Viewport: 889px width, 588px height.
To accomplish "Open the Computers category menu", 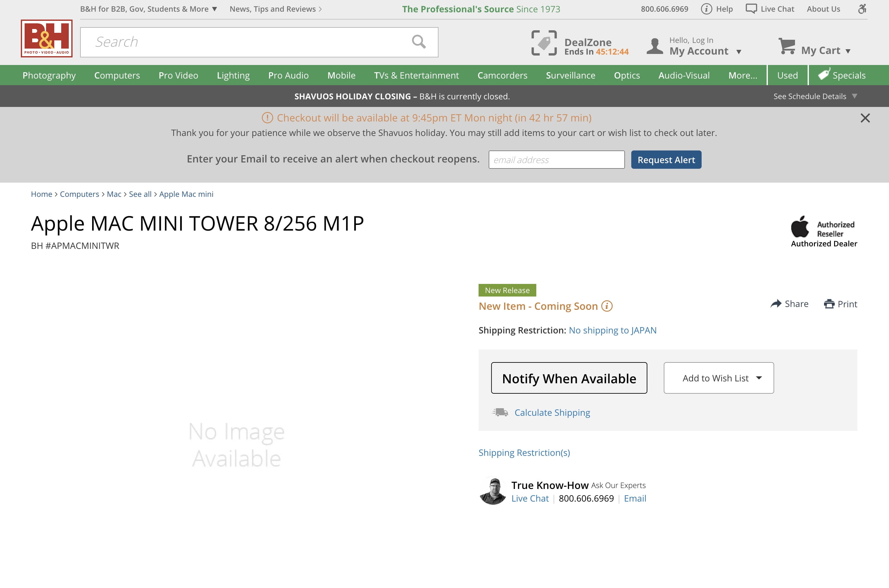I will [x=117, y=75].
